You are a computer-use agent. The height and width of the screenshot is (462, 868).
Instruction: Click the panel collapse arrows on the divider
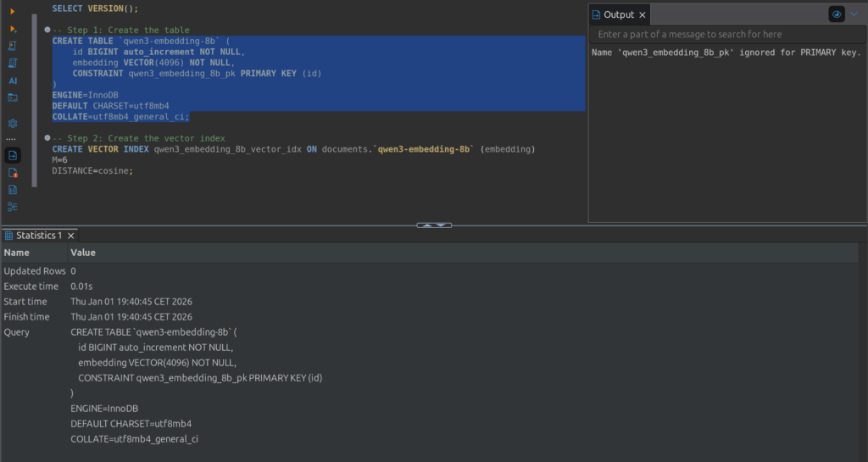click(x=434, y=225)
